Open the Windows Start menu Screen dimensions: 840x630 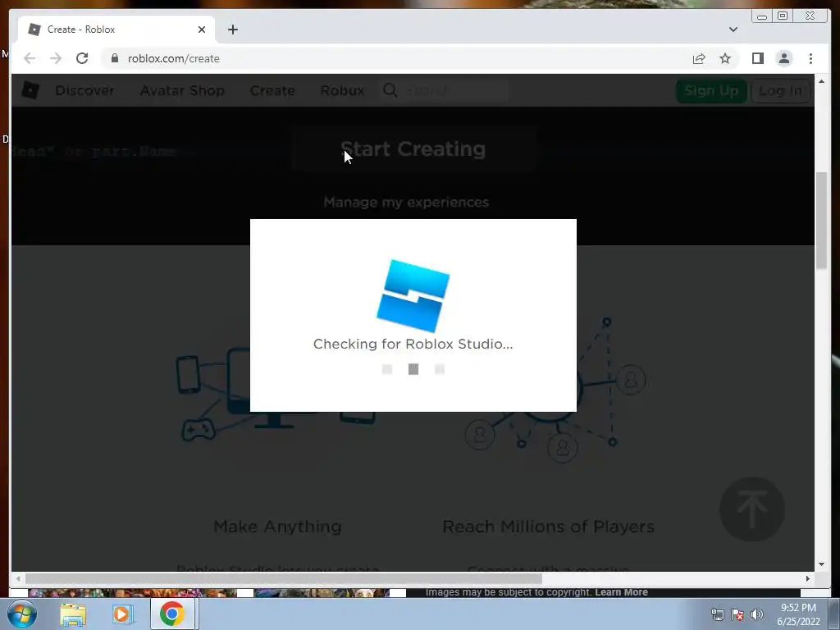pos(22,614)
